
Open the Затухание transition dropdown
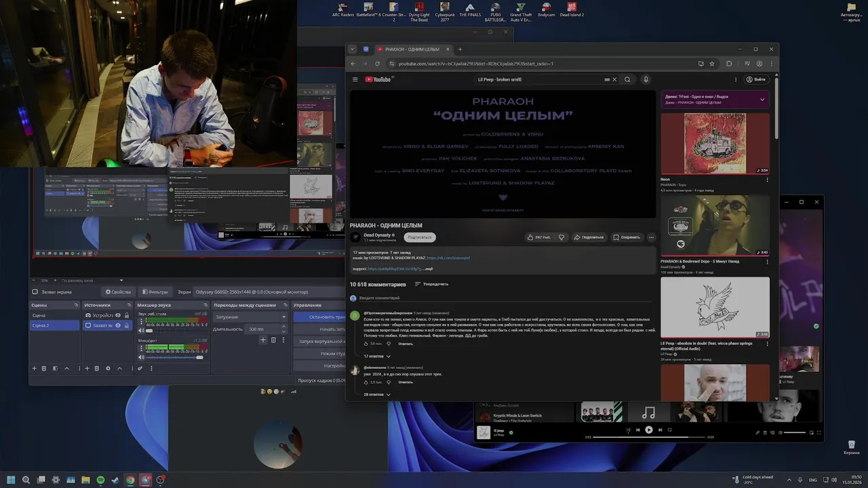click(250, 317)
